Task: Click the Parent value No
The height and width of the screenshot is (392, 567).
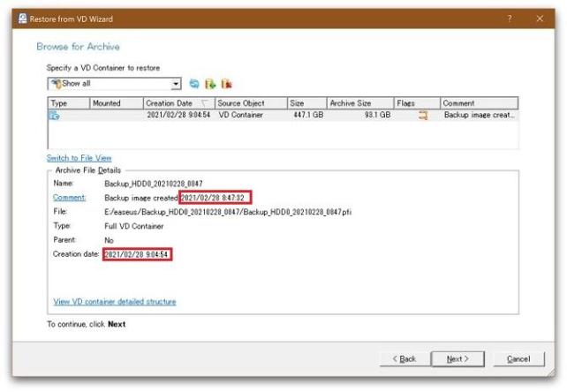Action: (x=109, y=240)
